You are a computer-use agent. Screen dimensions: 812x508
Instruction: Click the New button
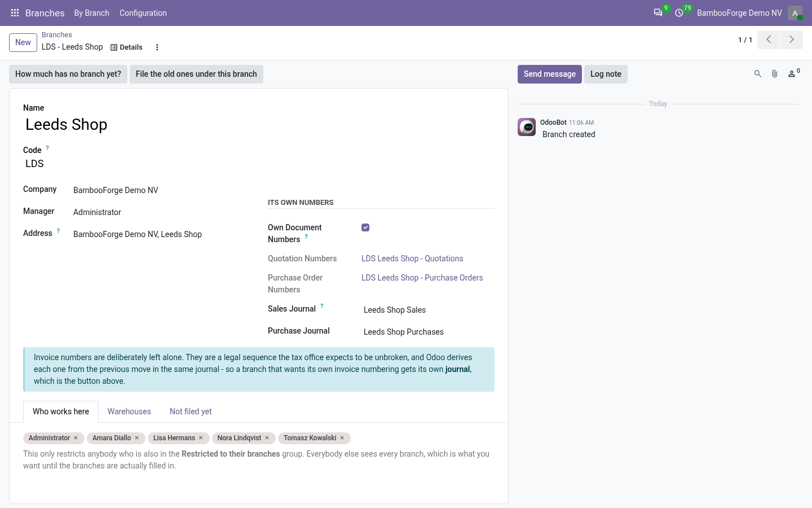coord(23,42)
